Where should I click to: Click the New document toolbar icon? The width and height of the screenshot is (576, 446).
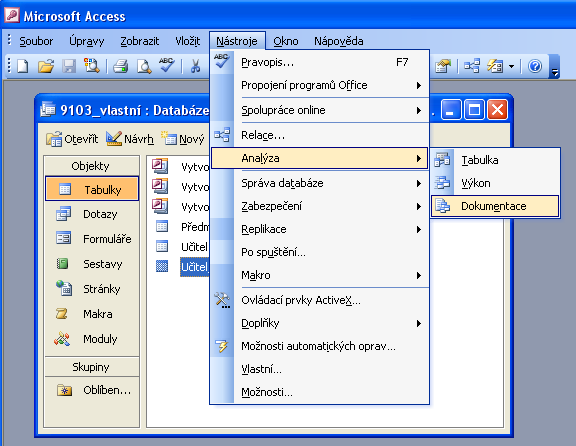tap(23, 66)
